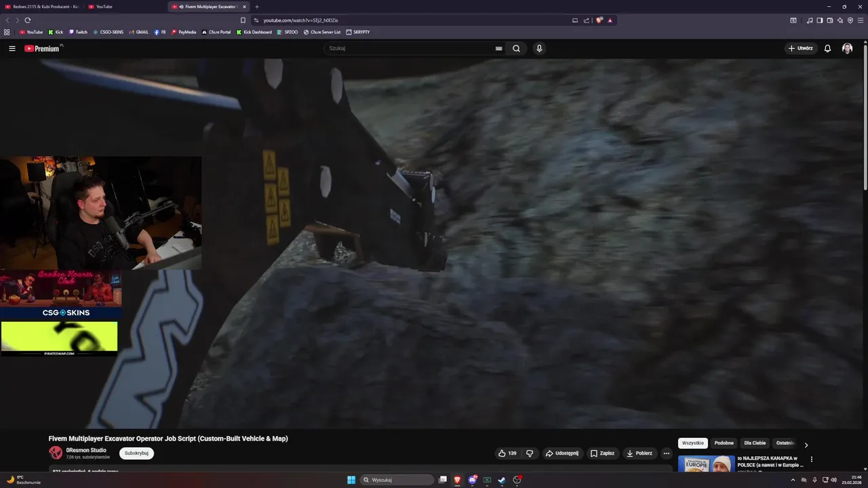The width and height of the screenshot is (868, 488).
Task: Select the Podobne filter chip
Action: click(724, 443)
